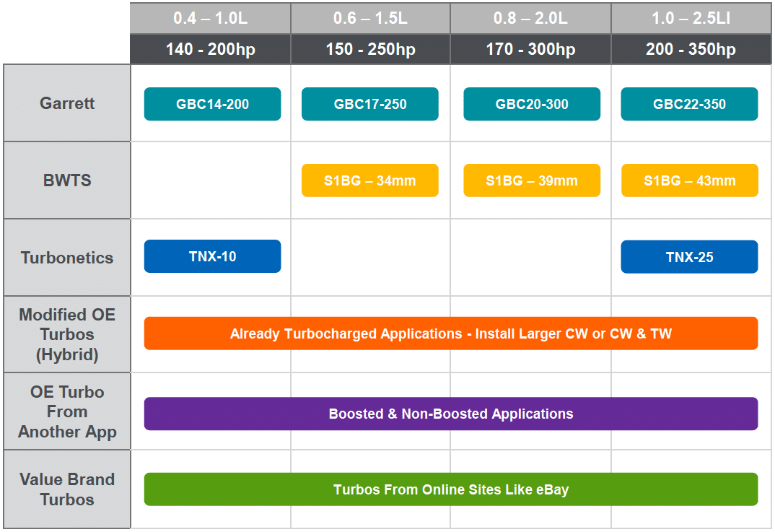Viewport: 775px width, 532px height.
Task: Click the GBC22-350 teal box
Action: pyautogui.click(x=690, y=104)
